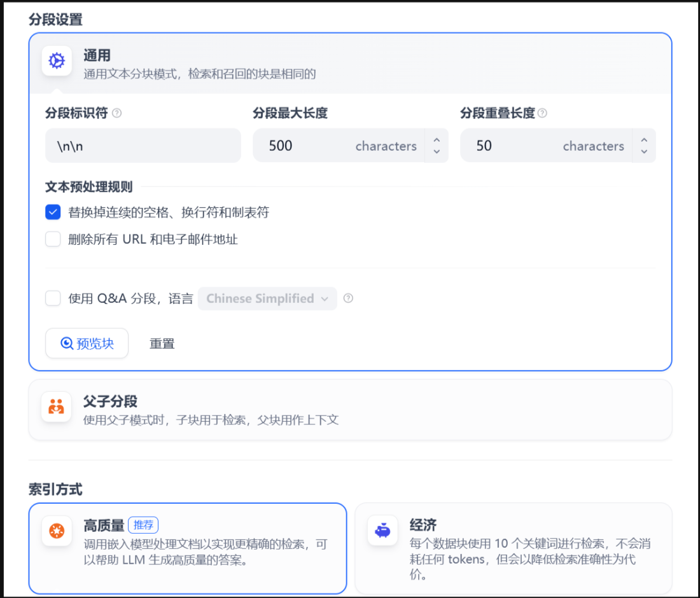Focus the 分段标识符 input with \n\n
This screenshot has height=598, width=700.
click(143, 146)
